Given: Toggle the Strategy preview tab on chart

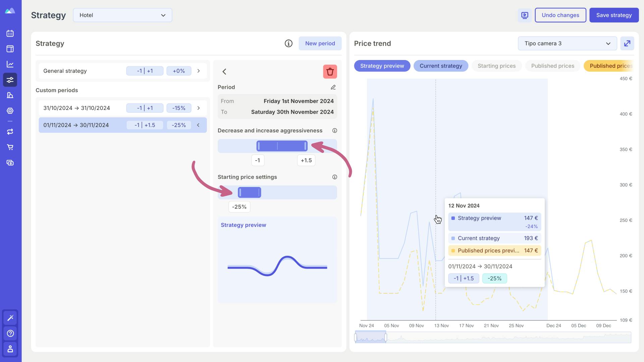Looking at the screenshot, I should click(382, 66).
